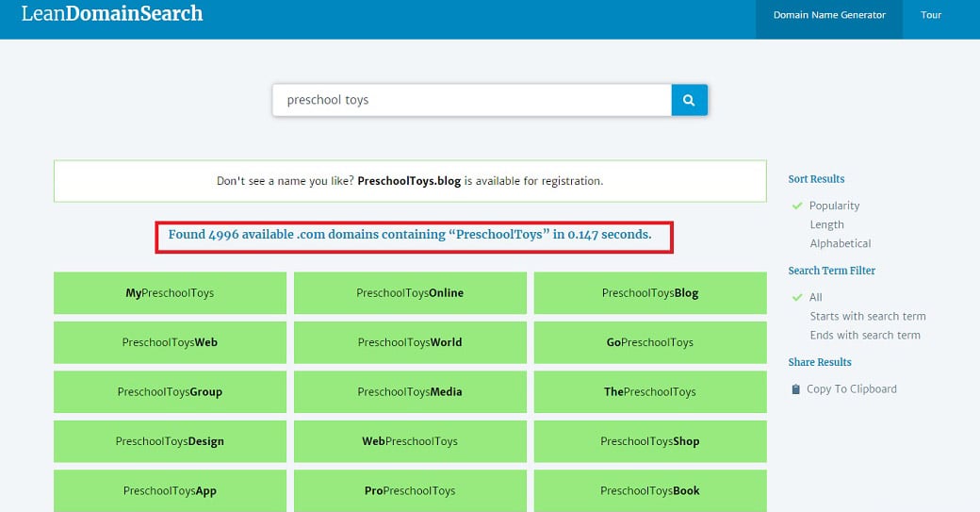The image size is (980, 512).
Task: Open the GoPreschoolToys domain result
Action: point(650,342)
